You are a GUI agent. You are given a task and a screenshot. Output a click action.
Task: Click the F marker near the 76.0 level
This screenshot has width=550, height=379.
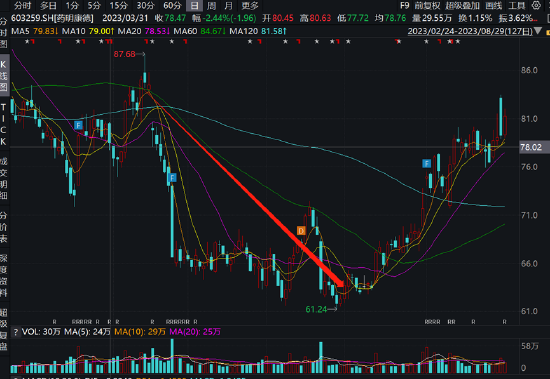(426, 164)
